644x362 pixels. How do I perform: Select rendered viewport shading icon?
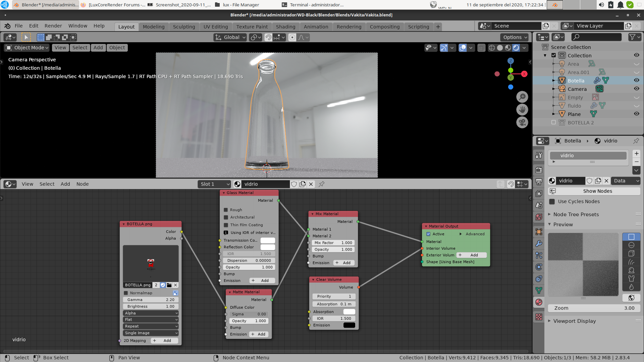click(516, 48)
